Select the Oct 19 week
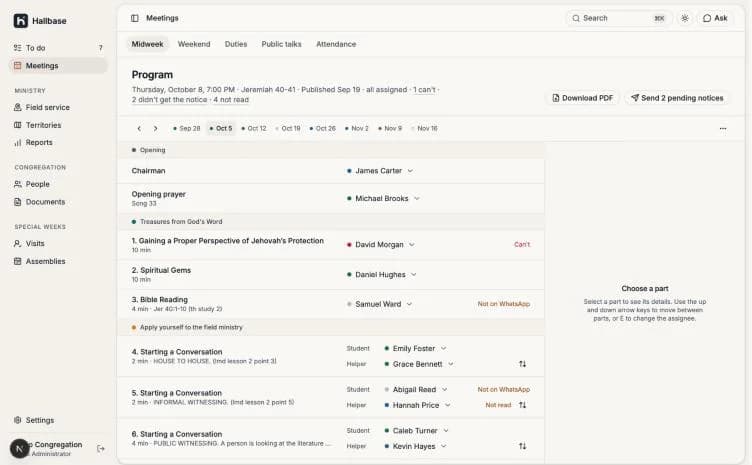The width and height of the screenshot is (752, 465). (288, 128)
